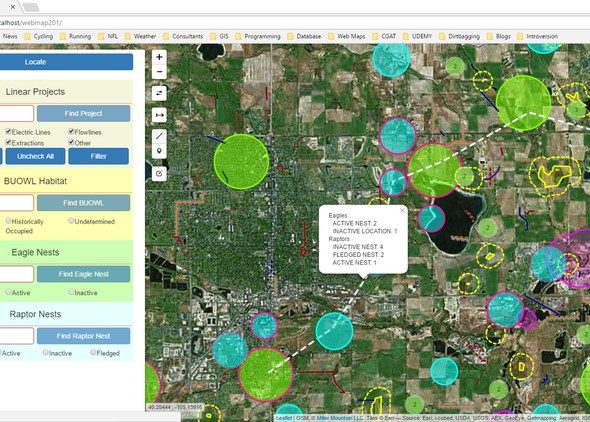Click popup text 'INACTIVE LOCATION: 1'
Viewport: 590px width, 422px height.
pyautogui.click(x=365, y=231)
